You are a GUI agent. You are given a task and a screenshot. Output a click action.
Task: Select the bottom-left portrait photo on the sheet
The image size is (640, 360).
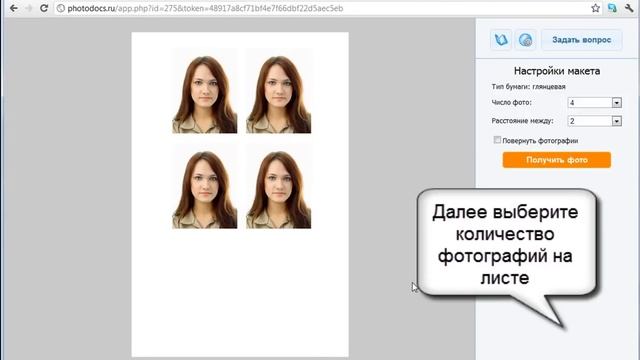tap(204, 186)
